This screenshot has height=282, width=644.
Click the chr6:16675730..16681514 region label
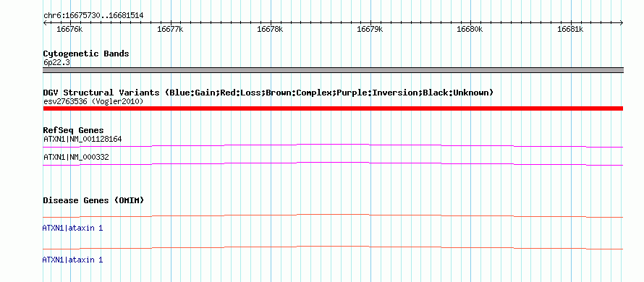93,16
